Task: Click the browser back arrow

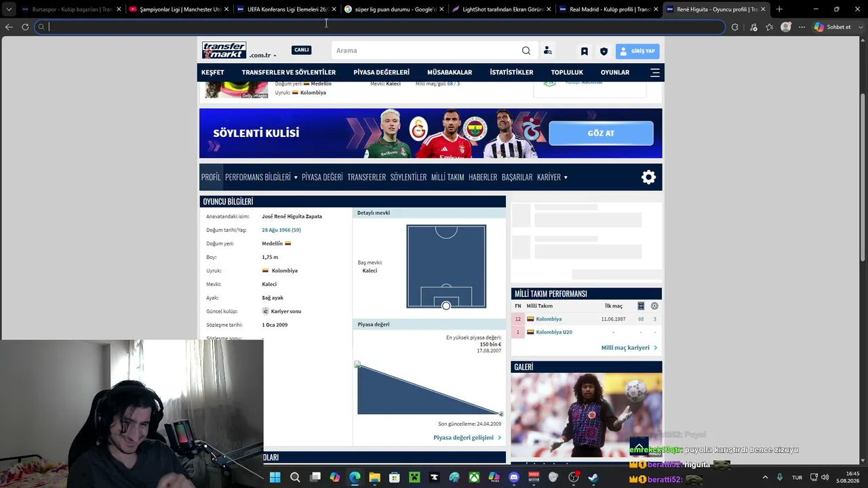Action: [9, 27]
